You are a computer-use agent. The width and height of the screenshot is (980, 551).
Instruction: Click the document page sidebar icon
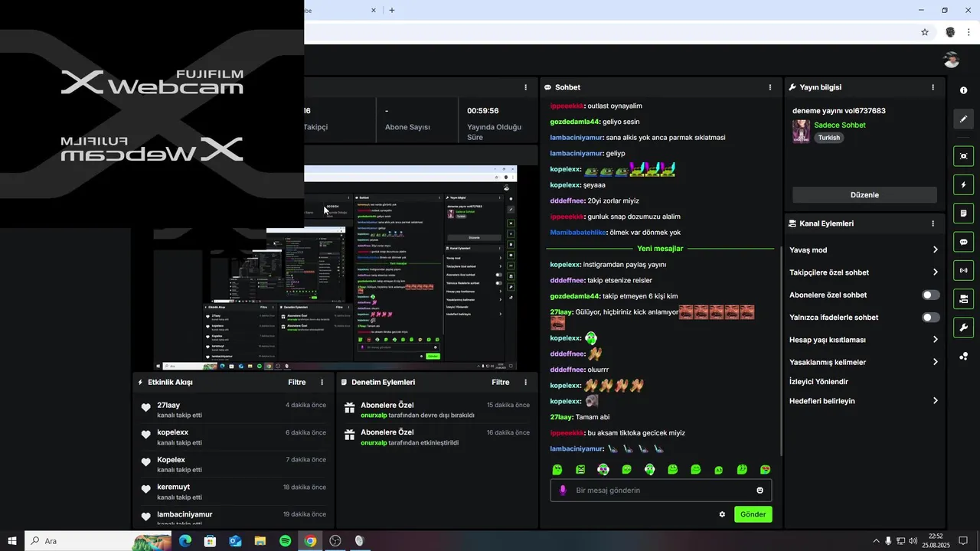963,213
